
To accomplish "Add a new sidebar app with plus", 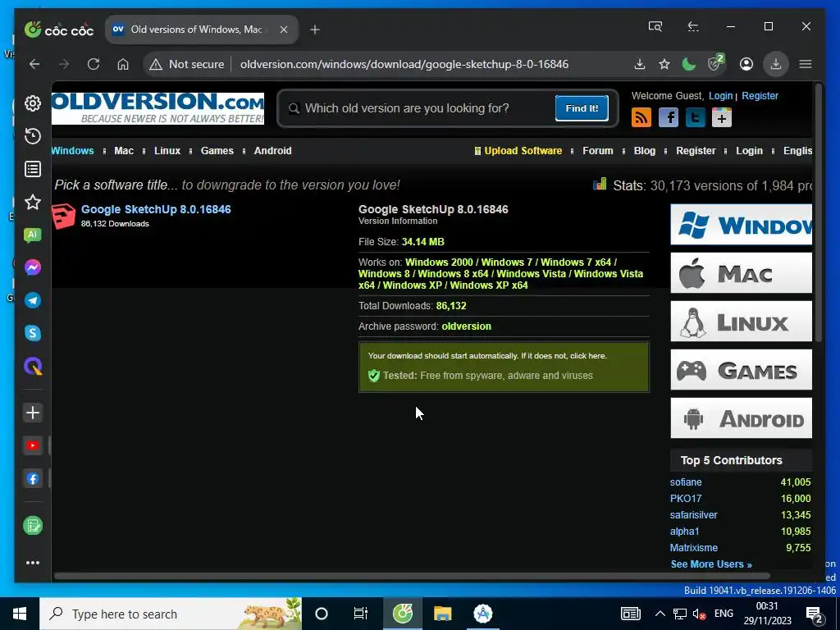I will (33, 413).
